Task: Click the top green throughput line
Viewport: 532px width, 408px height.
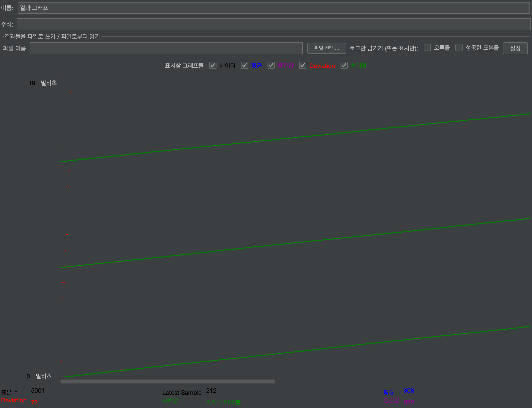Action: (294, 138)
